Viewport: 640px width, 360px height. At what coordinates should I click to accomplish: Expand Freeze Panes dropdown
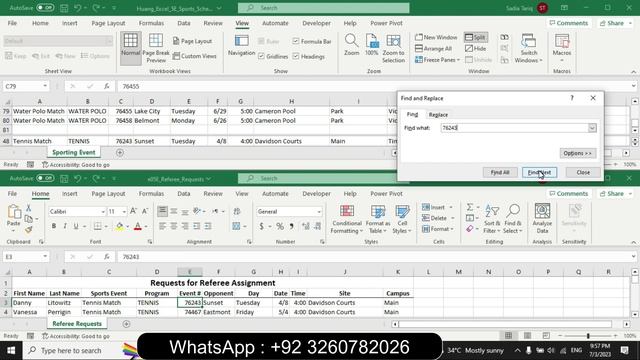tap(458, 60)
